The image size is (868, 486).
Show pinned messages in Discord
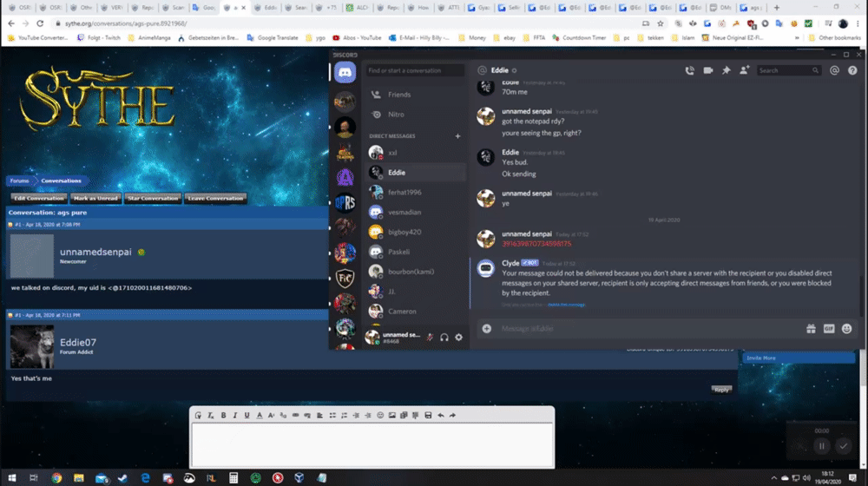click(727, 70)
